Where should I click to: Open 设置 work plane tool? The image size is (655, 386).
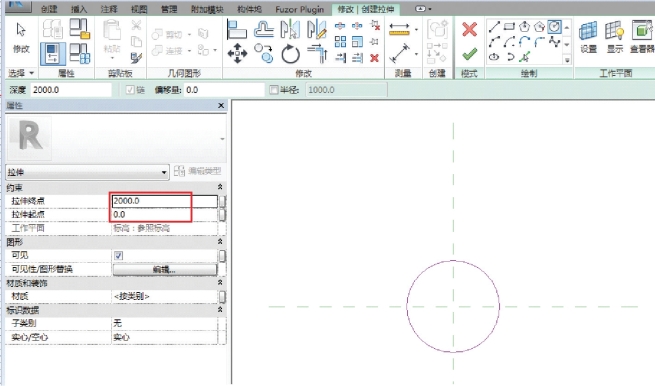(x=588, y=37)
